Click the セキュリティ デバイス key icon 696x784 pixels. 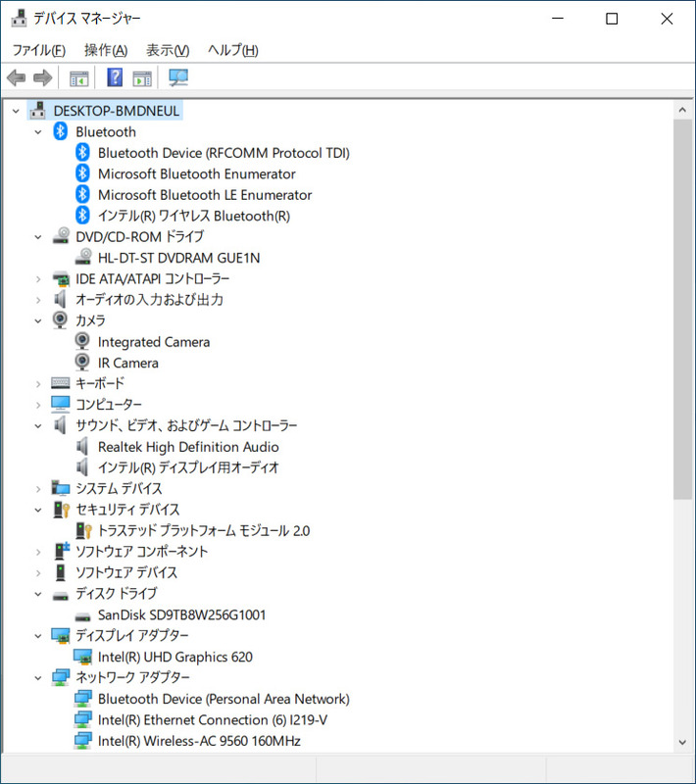61,509
